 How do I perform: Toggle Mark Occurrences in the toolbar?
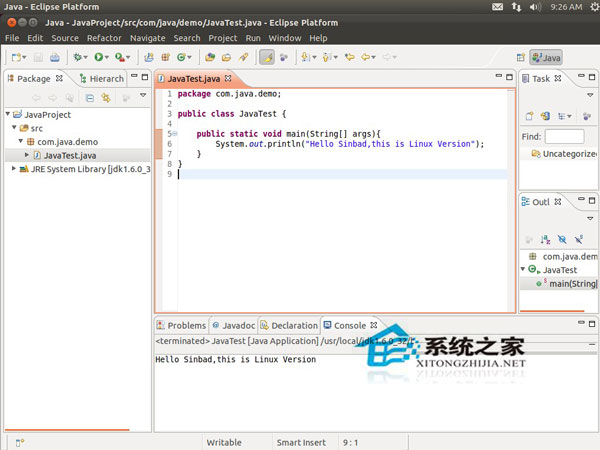coord(267,57)
